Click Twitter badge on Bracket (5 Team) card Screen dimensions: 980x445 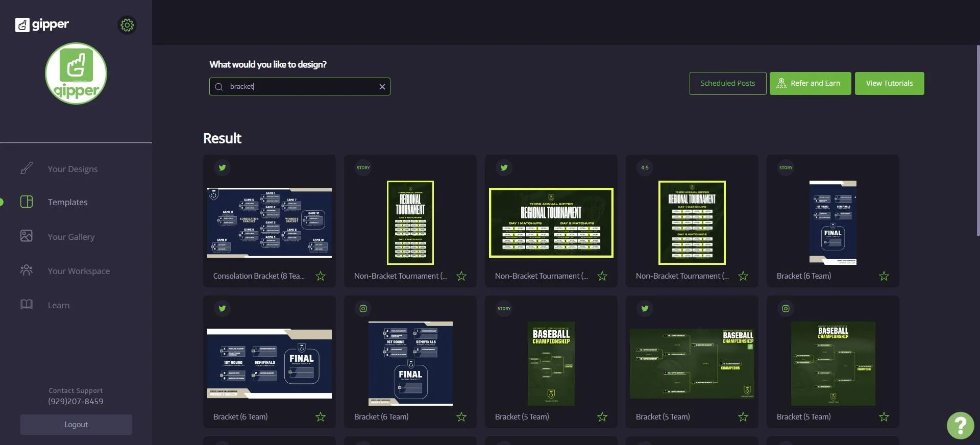(645, 308)
